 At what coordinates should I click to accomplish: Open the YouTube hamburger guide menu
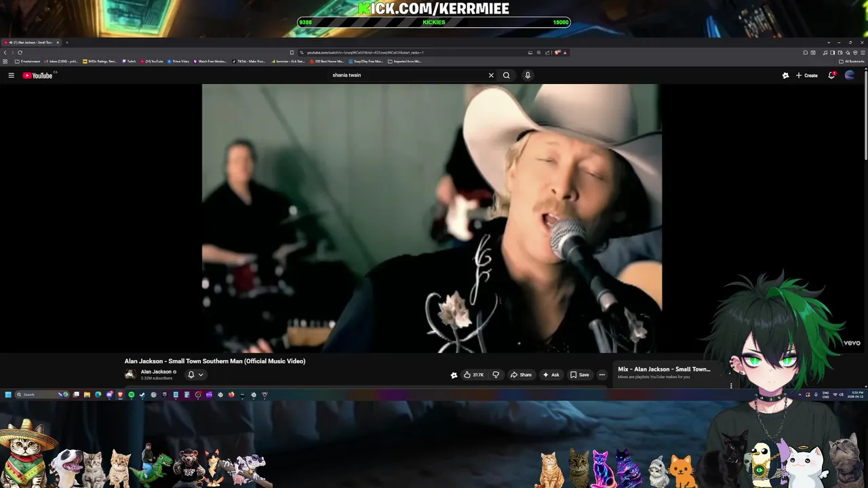(11, 75)
